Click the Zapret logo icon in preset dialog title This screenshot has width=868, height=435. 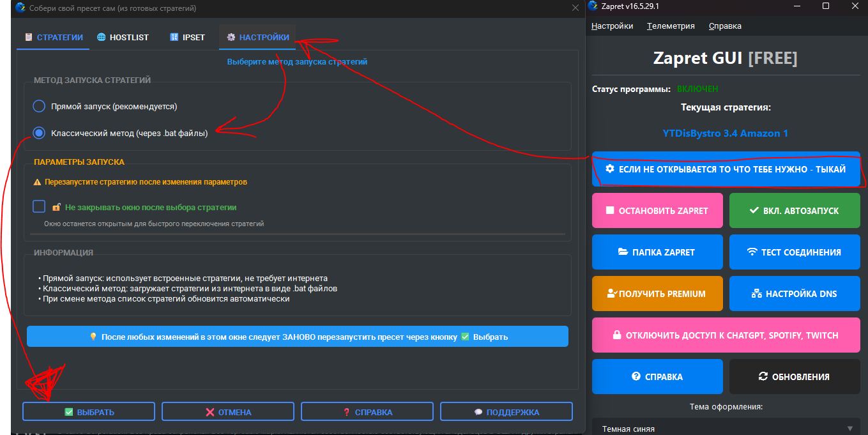point(20,8)
